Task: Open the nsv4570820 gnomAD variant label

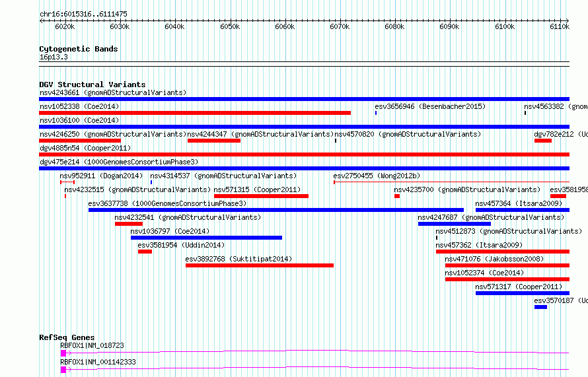Action: point(408,134)
